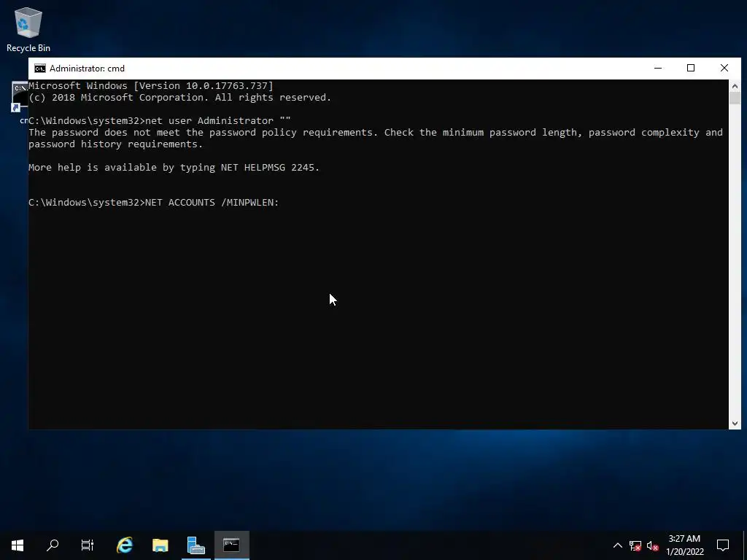Select the Command Prompt taskbar button
747x560 pixels.
click(231, 545)
